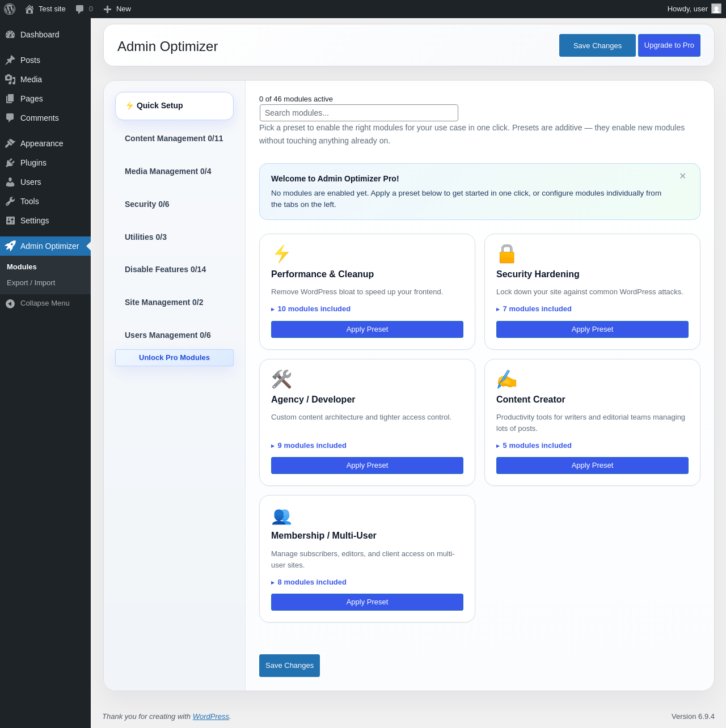Click the Agency / Developer tools icon

tap(281, 379)
